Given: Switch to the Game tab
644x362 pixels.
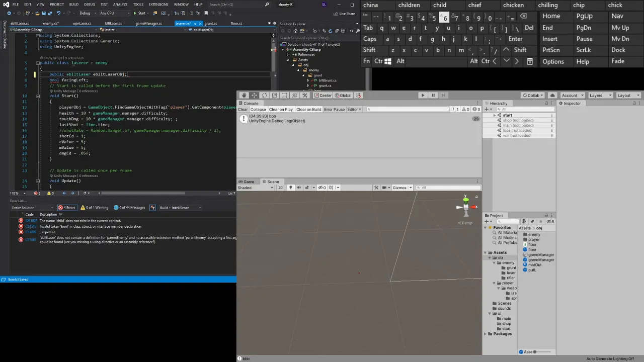Looking at the screenshot, I should [x=246, y=182].
